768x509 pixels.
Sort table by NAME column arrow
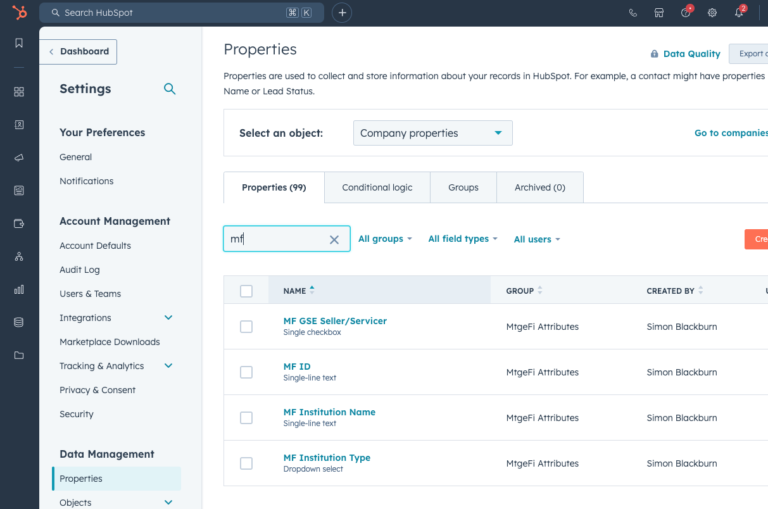click(312, 291)
